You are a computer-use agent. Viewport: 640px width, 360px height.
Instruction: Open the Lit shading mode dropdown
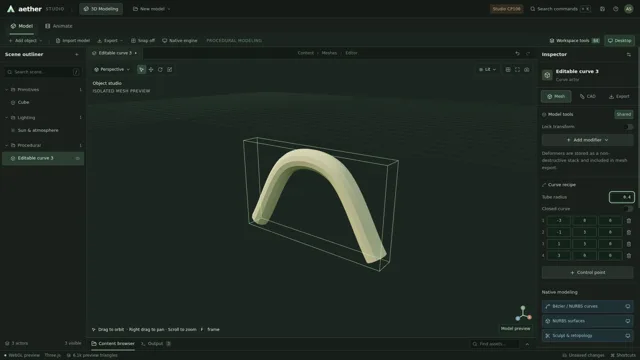[487, 69]
